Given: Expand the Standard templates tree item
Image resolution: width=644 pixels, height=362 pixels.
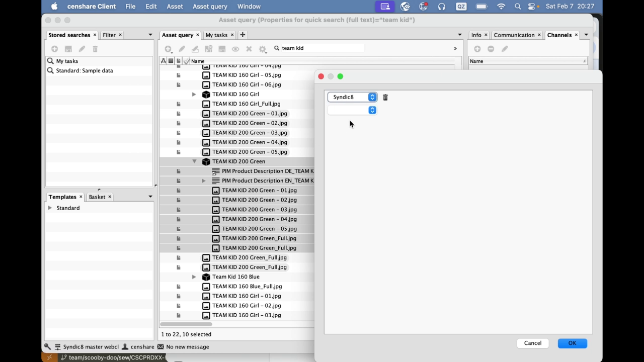Looking at the screenshot, I should point(50,208).
